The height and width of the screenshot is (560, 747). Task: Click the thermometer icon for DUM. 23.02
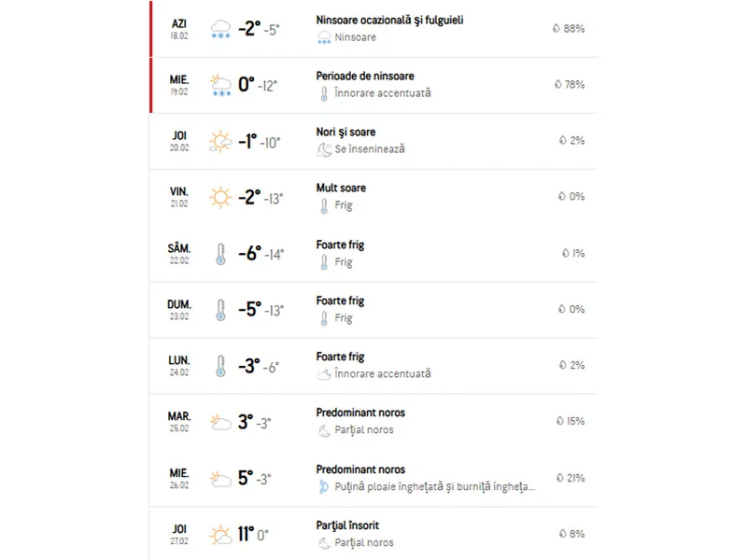tap(220, 310)
